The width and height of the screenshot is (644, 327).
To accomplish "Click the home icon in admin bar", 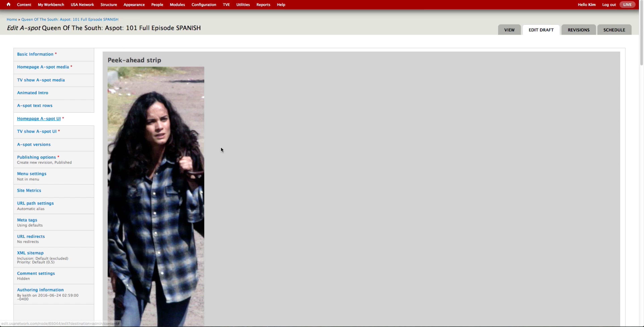I will (x=8, y=4).
